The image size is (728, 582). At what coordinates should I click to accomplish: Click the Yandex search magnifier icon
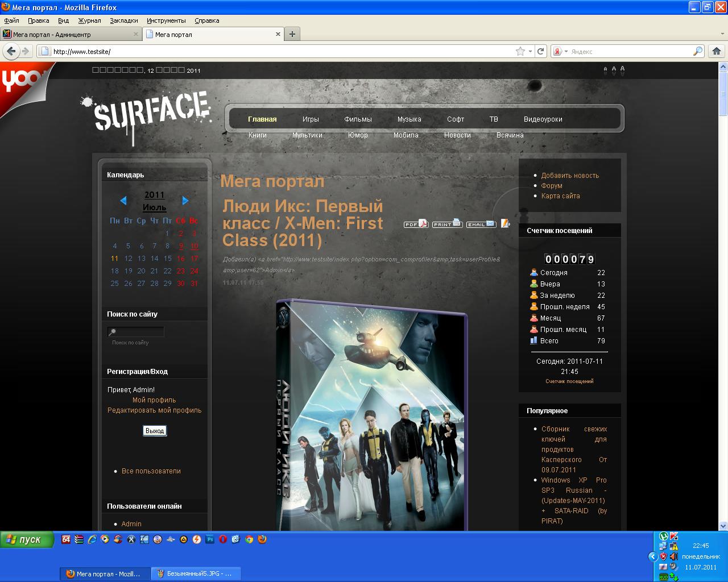click(x=698, y=51)
